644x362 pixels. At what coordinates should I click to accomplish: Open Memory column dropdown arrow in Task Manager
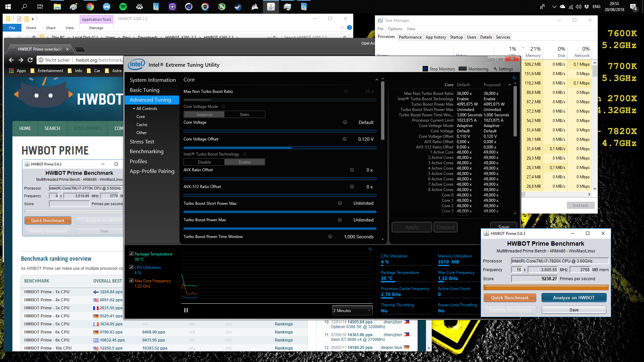(x=523, y=48)
